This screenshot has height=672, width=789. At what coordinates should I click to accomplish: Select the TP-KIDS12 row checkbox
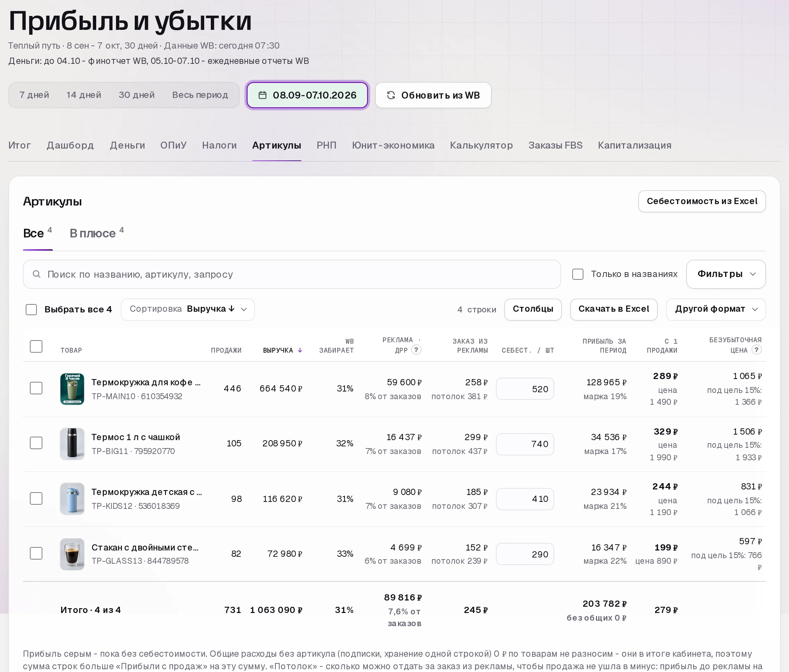pos(36,498)
